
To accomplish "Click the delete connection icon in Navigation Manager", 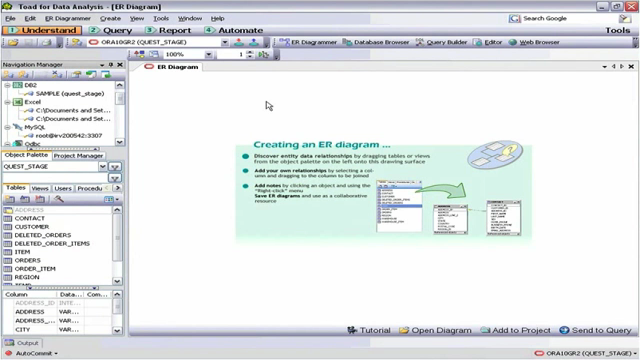I will [x=57, y=74].
